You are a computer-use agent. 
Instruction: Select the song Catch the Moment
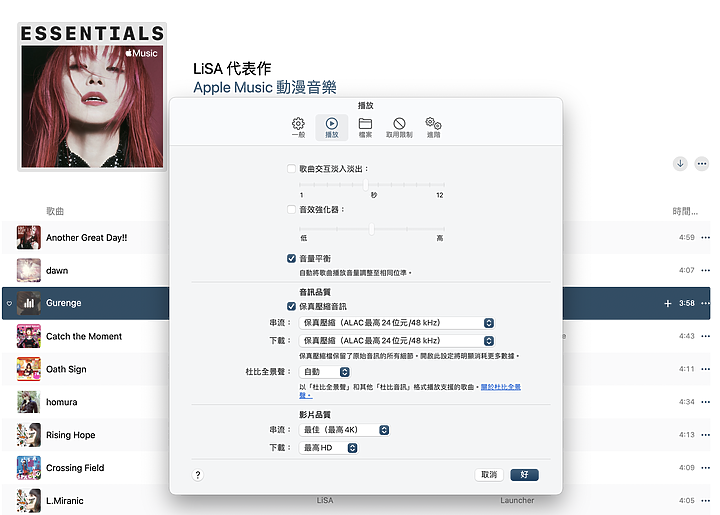(84, 336)
